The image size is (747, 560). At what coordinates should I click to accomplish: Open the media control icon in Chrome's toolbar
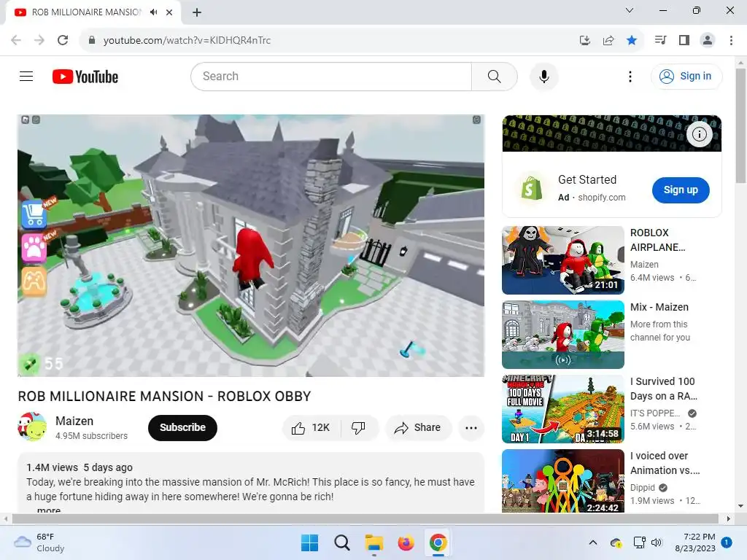[660, 40]
